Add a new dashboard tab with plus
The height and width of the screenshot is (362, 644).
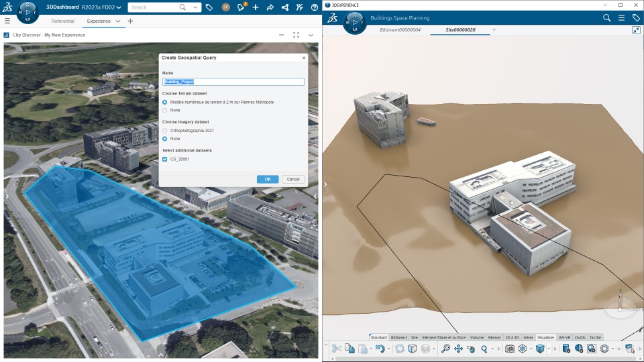click(130, 21)
